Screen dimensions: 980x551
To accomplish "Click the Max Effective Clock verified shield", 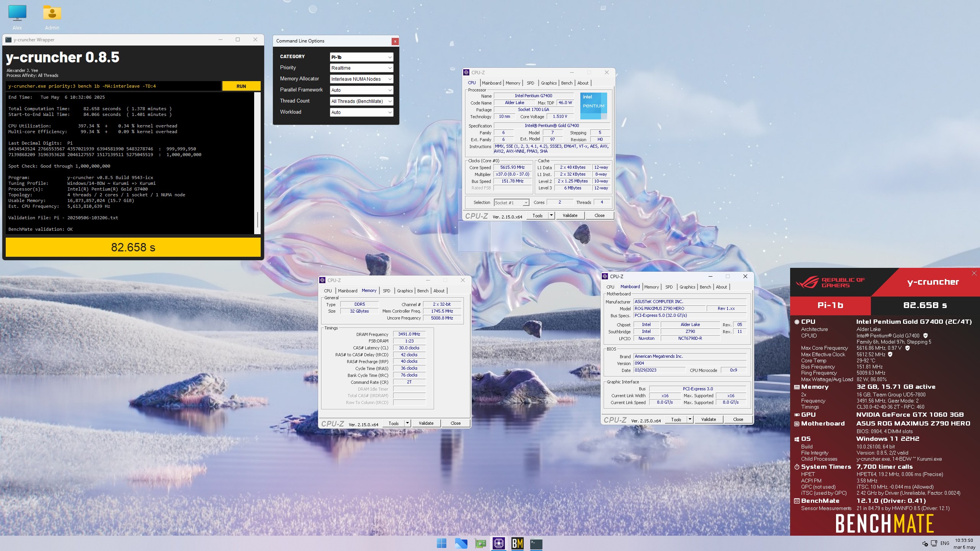I will click(890, 354).
